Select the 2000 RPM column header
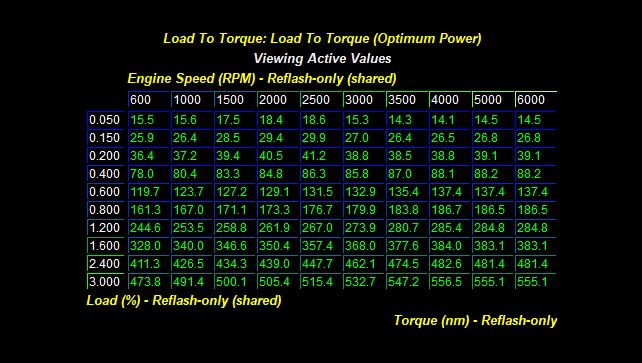The width and height of the screenshot is (642, 363). [278, 99]
